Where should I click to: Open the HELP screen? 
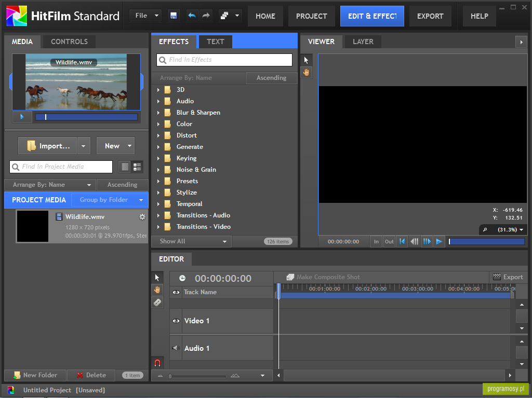point(480,16)
